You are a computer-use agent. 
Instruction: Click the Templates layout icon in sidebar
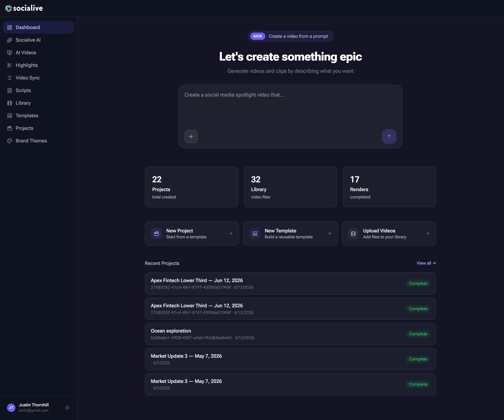(10, 116)
